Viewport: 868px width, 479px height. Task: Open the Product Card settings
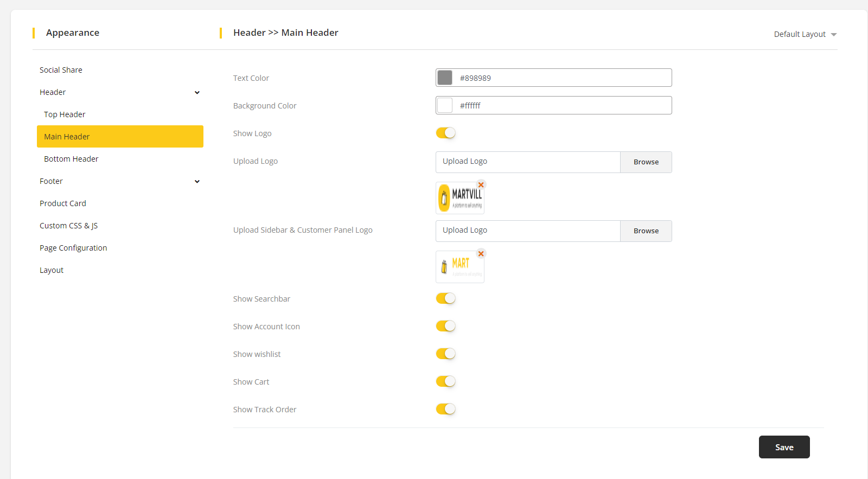(63, 203)
